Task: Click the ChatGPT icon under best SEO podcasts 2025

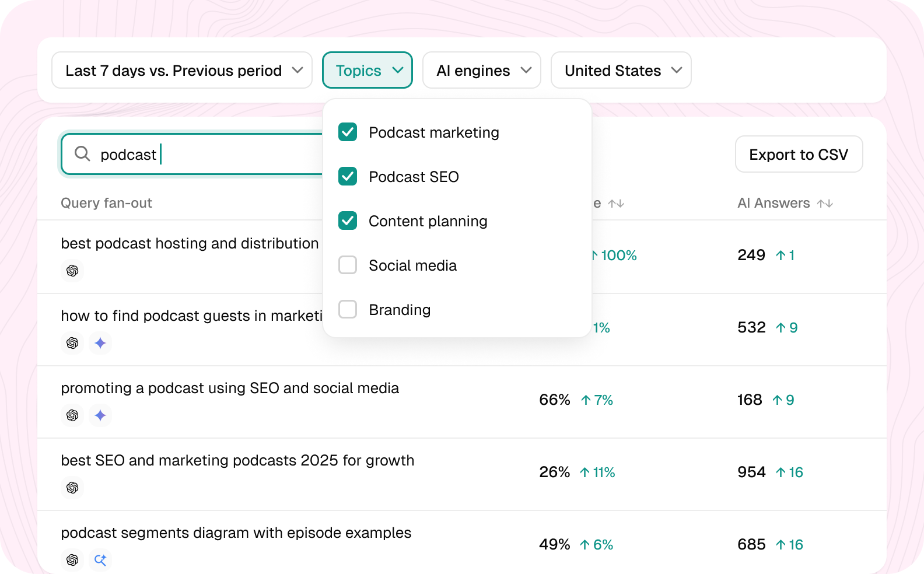Action: (72, 488)
